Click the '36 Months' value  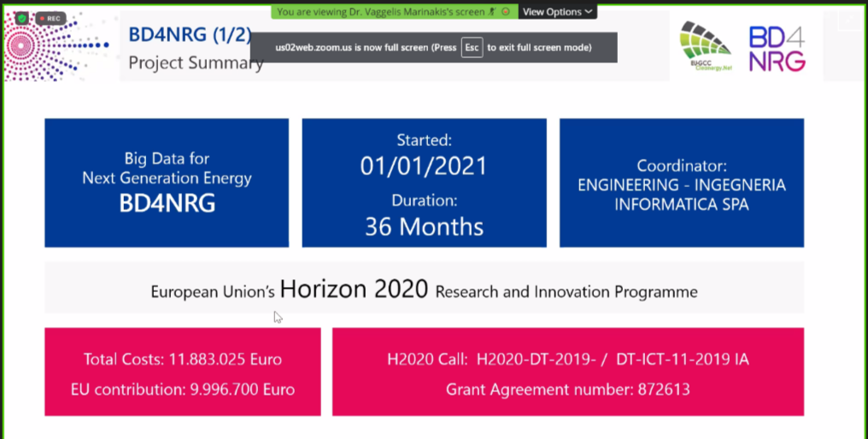(x=425, y=226)
